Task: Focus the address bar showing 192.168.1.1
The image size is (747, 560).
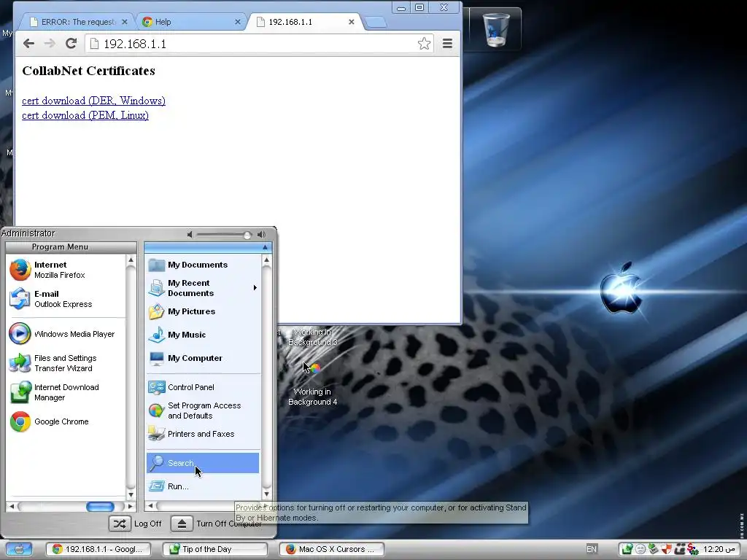Action: (258, 44)
